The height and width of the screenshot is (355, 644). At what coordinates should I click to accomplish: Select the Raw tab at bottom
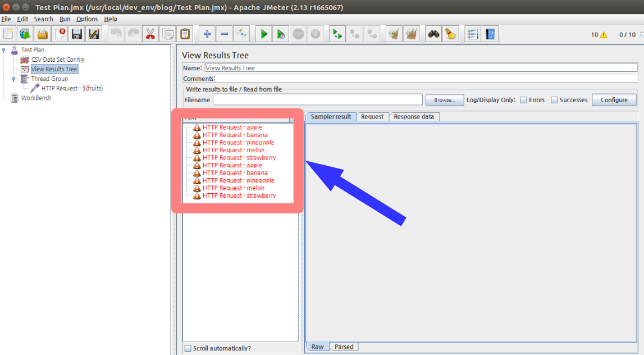coord(317,347)
